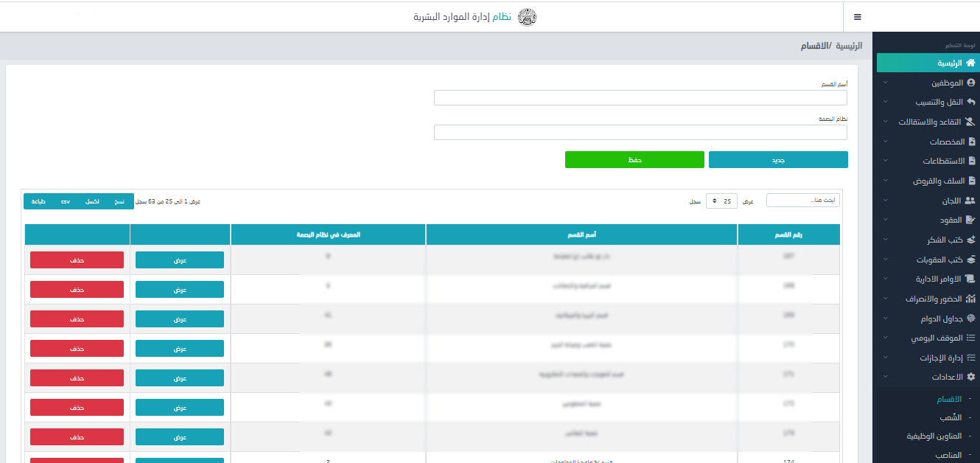Viewport: 980px width, 463px height.
Task: Click the blue جديد button
Action: pyautogui.click(x=778, y=160)
